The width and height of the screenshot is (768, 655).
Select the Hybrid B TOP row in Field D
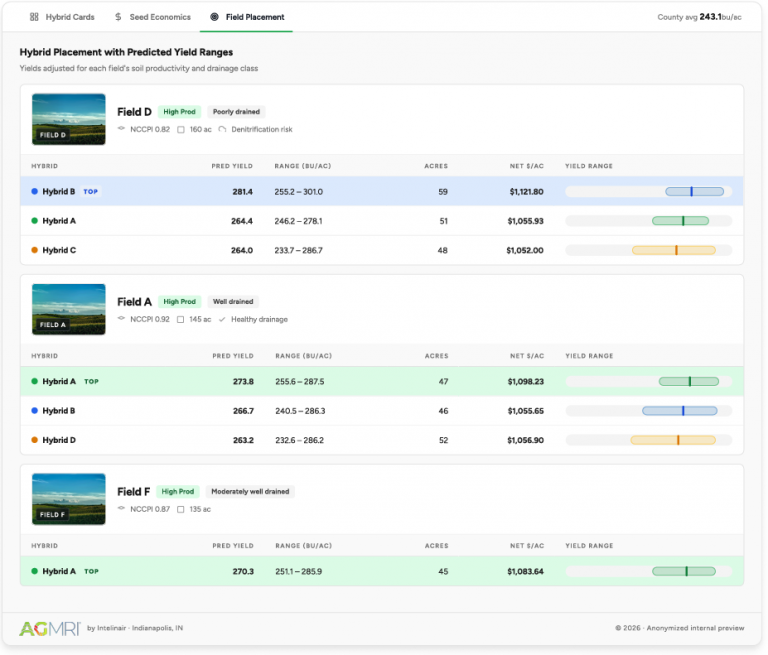point(300,191)
